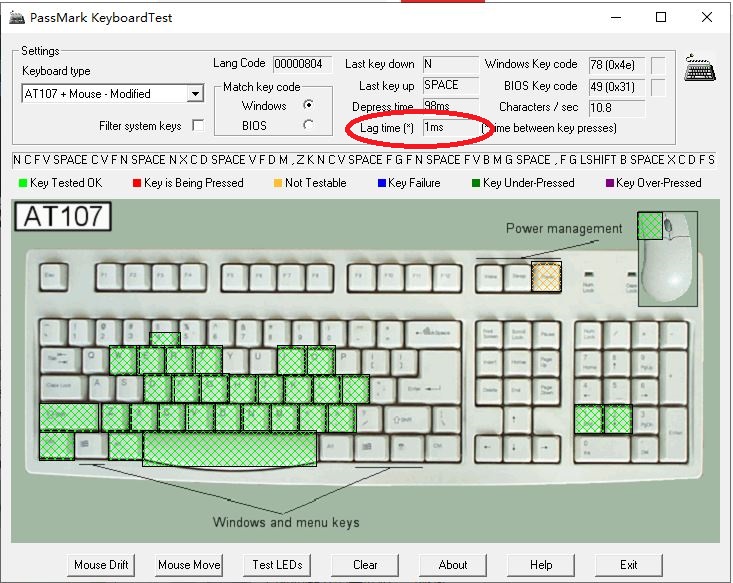Open Help
This screenshot has width=733, height=583.
click(x=541, y=565)
